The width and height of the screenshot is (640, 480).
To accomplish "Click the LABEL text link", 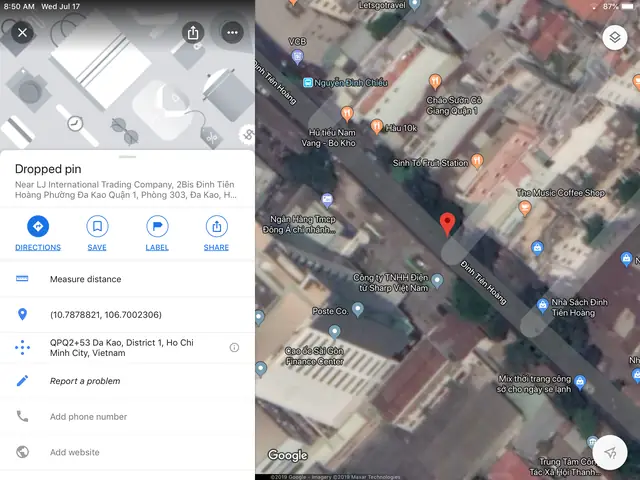I will [157, 247].
